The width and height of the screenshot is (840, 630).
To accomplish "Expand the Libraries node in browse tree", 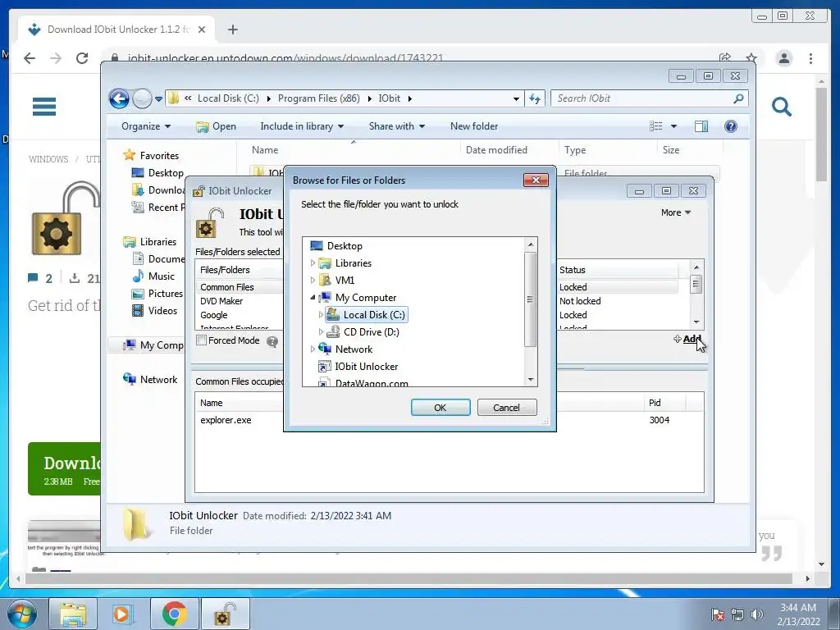I will tap(313, 263).
